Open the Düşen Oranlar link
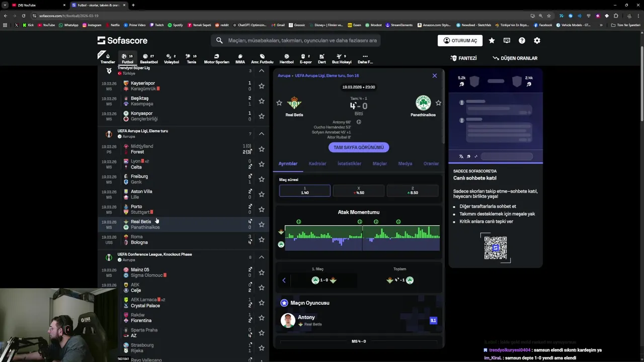 click(x=515, y=58)
